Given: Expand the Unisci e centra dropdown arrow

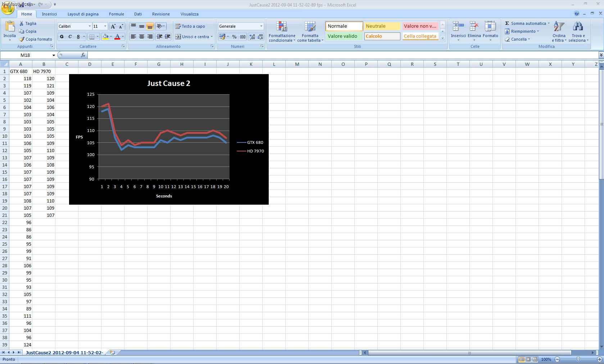Looking at the screenshot, I should pos(212,37).
